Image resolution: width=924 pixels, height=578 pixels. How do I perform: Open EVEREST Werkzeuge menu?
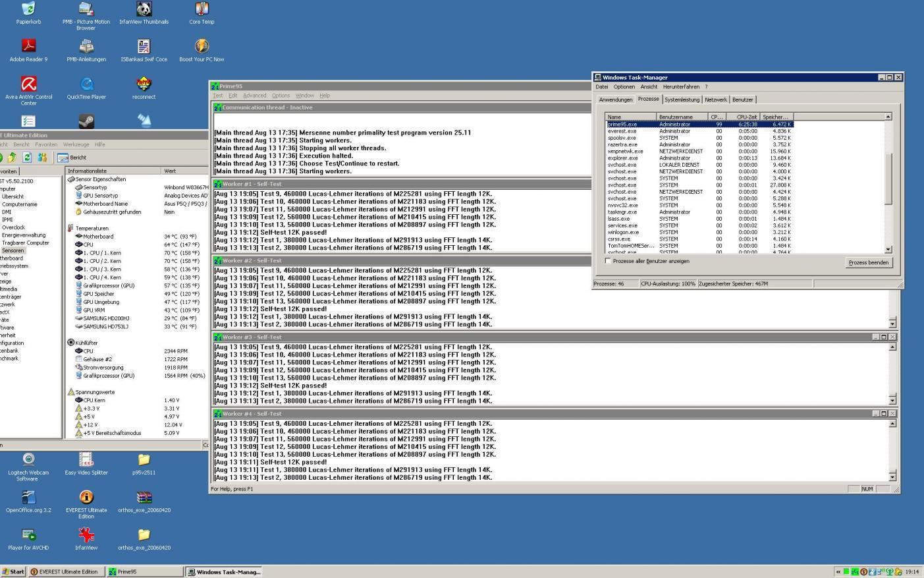pyautogui.click(x=76, y=144)
